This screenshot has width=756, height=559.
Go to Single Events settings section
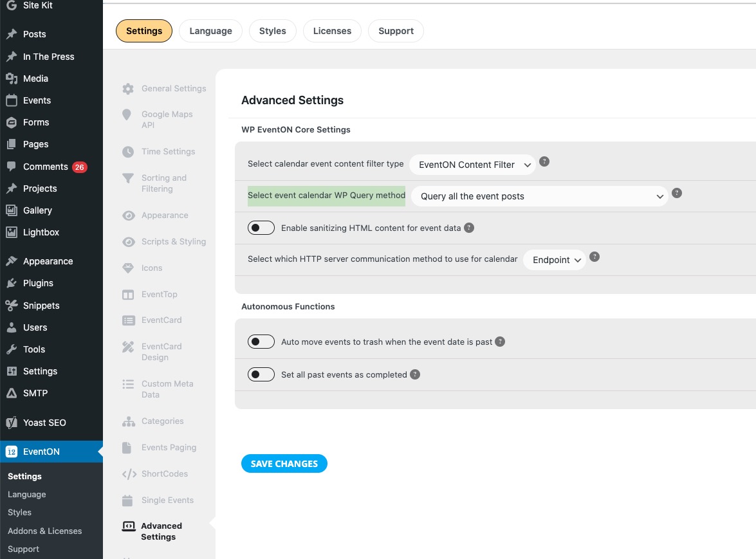click(167, 500)
